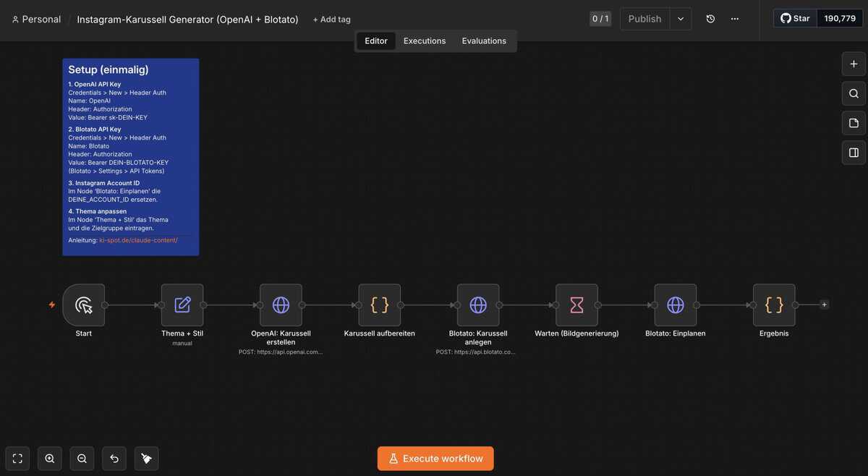Click the '1. OpenAI API Key' note text

click(x=95, y=84)
